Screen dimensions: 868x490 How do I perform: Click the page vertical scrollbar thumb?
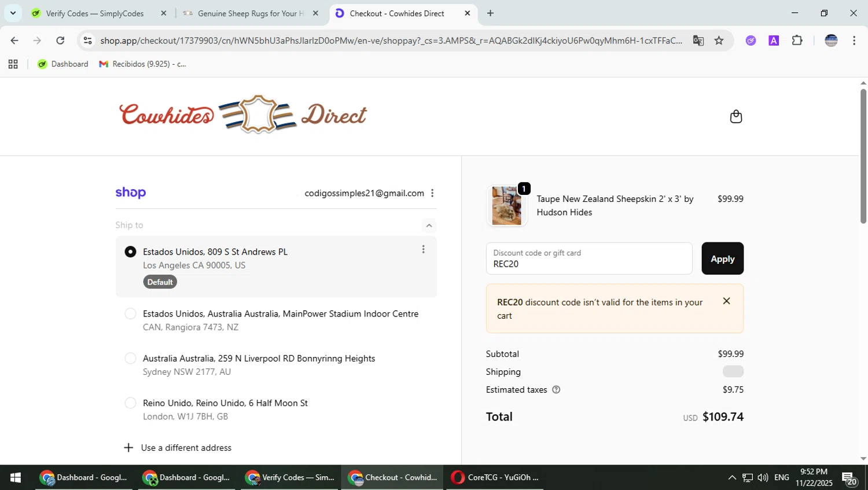863,156
